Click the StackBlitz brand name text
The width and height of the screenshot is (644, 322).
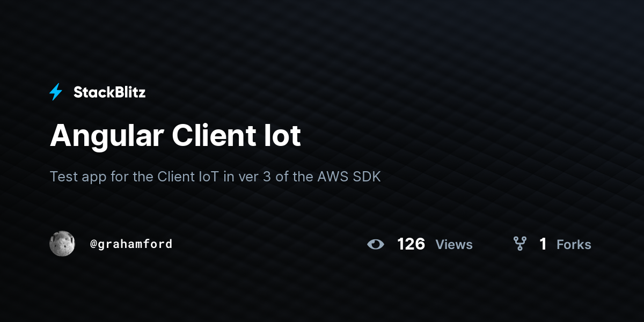point(109,92)
